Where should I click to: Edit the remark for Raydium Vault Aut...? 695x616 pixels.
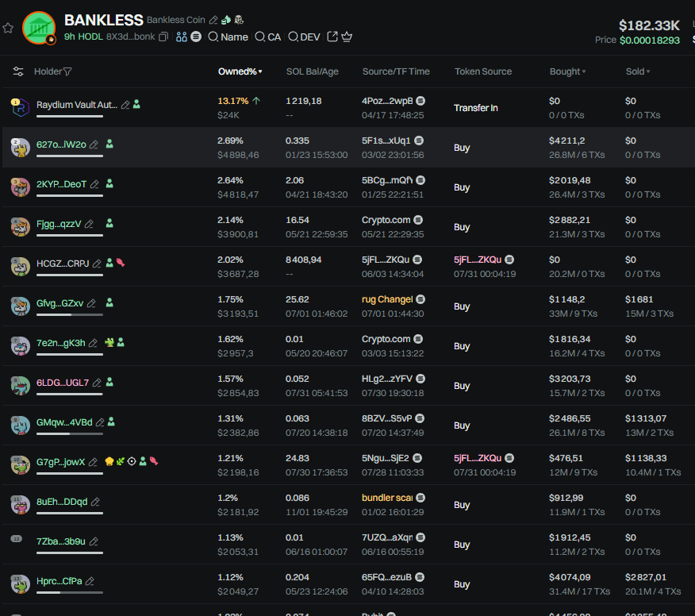point(125,105)
